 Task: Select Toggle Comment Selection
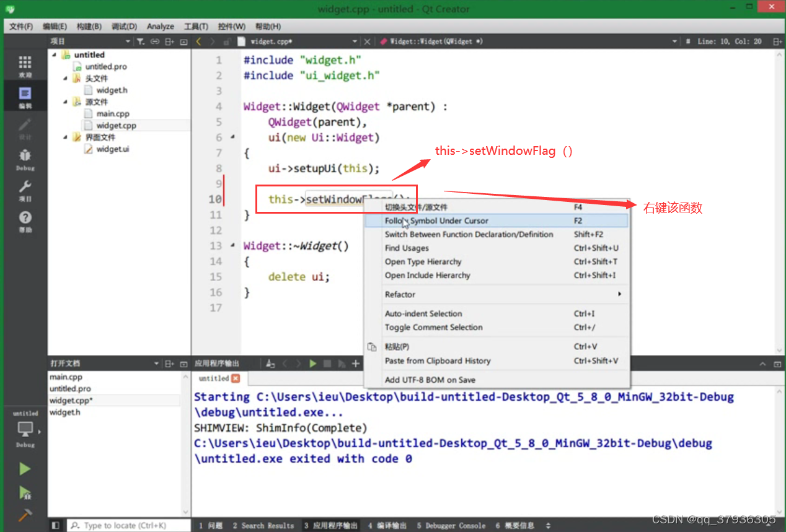coord(497,327)
